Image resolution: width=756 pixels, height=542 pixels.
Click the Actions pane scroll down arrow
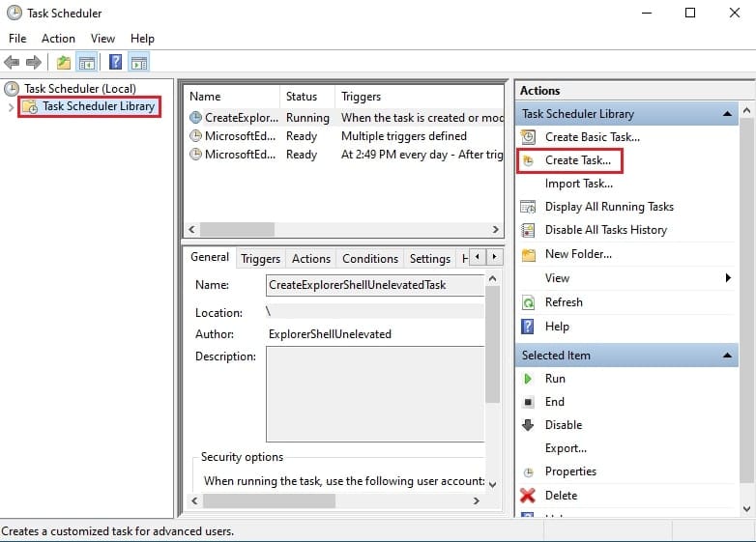click(747, 509)
